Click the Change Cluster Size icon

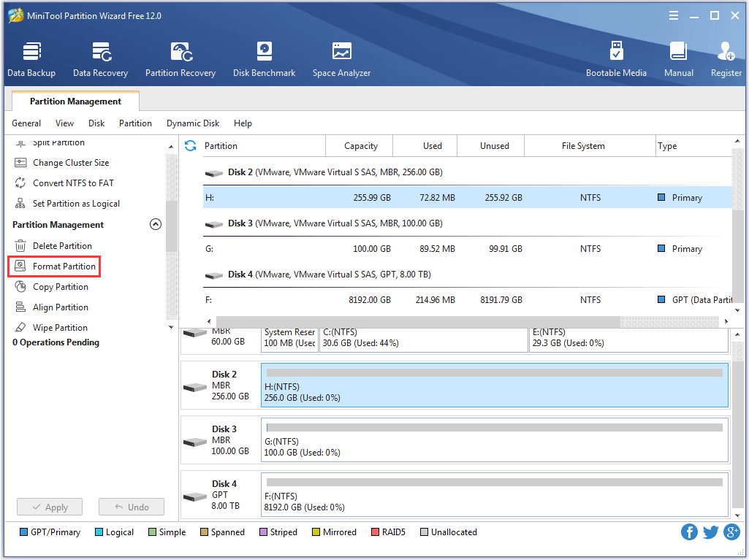click(20, 163)
